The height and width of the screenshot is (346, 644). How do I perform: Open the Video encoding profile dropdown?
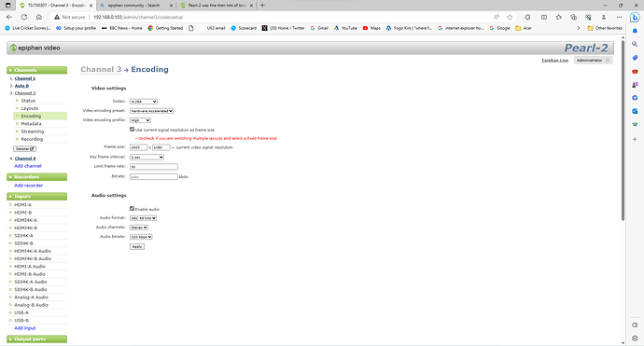pos(140,120)
